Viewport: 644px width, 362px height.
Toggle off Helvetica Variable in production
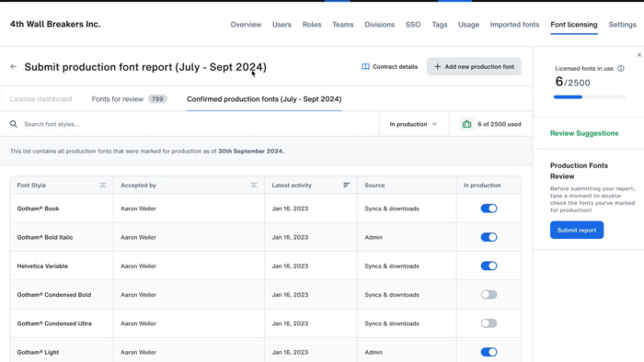pyautogui.click(x=489, y=266)
